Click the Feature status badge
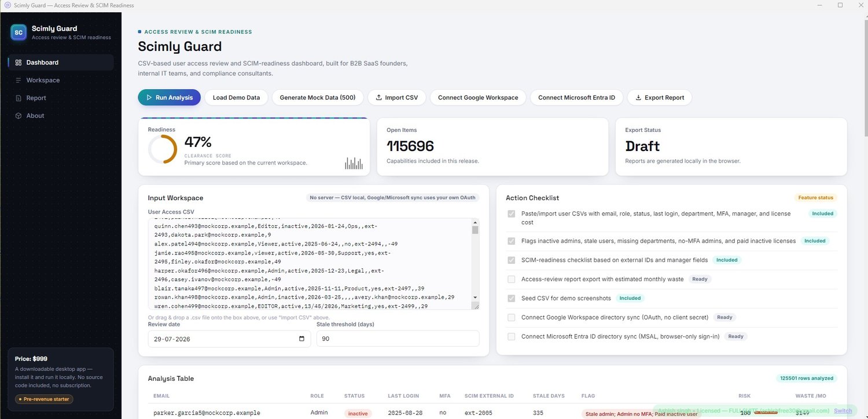This screenshot has height=419, width=868. click(815, 198)
